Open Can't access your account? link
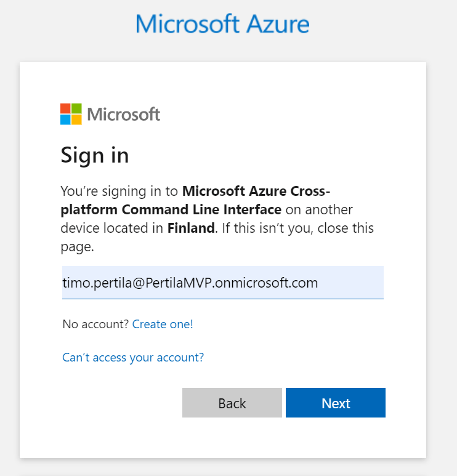Image resolution: width=457 pixels, height=476 pixels. (133, 357)
